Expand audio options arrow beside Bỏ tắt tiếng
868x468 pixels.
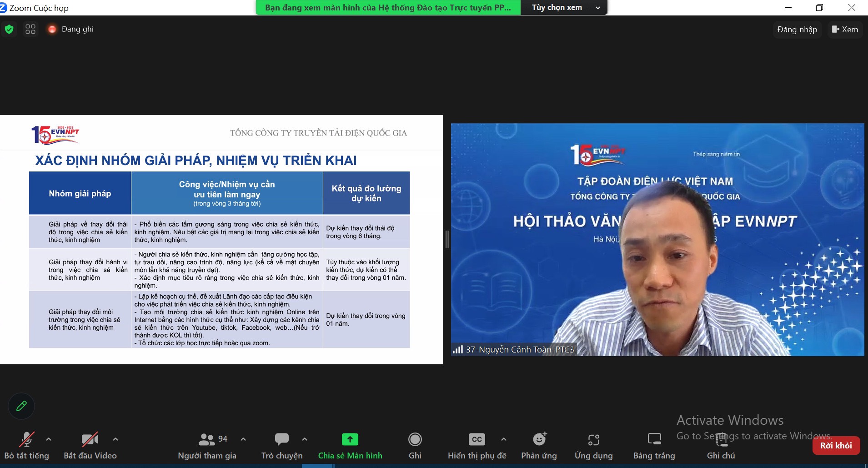coord(49,439)
